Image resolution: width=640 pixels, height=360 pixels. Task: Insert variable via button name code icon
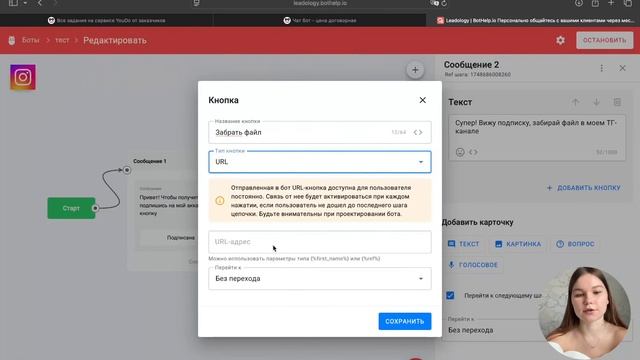click(418, 132)
